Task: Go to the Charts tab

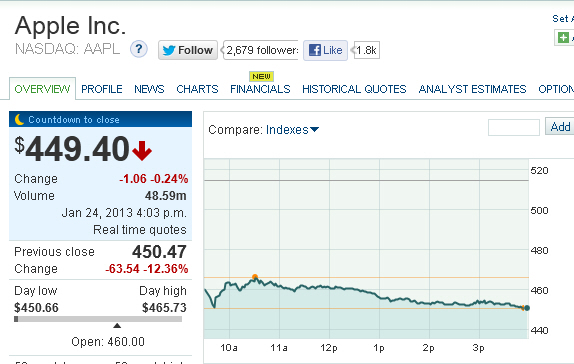Action: click(x=197, y=89)
